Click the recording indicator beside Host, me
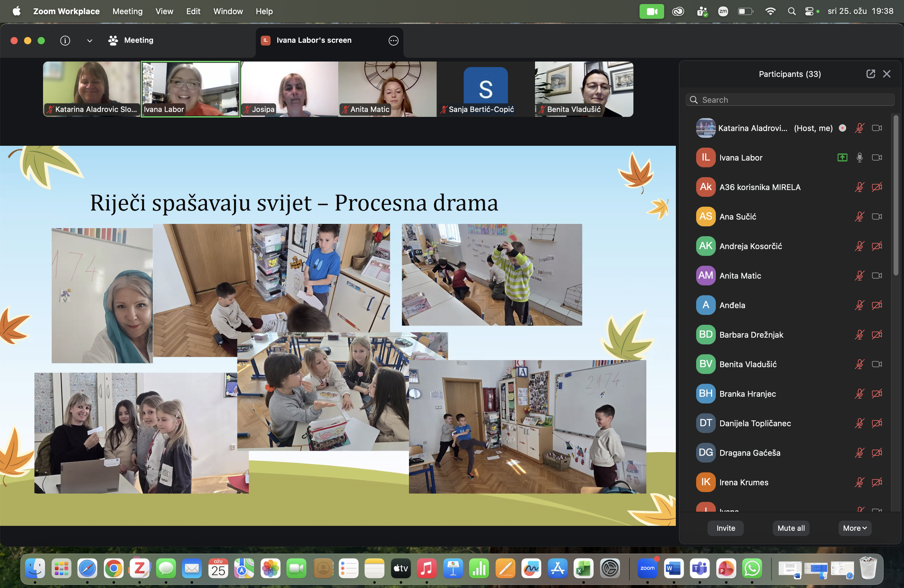904x588 pixels. (x=842, y=128)
